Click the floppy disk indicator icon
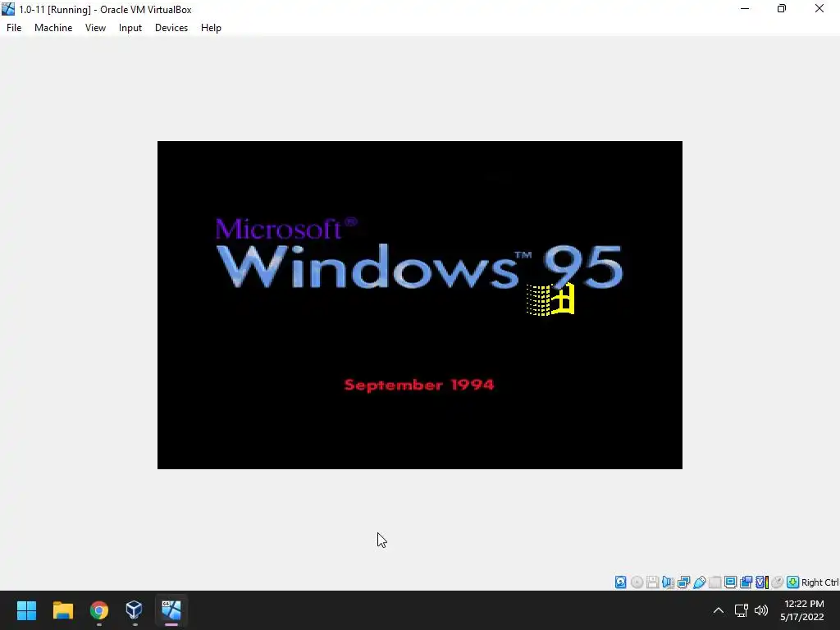The height and width of the screenshot is (630, 840). 652,582
